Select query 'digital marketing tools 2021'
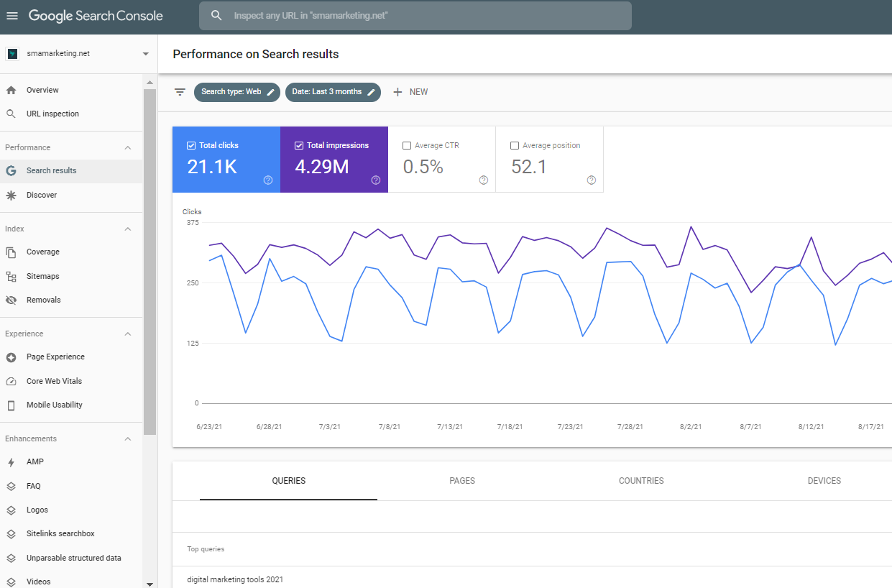892x588 pixels. coord(235,579)
